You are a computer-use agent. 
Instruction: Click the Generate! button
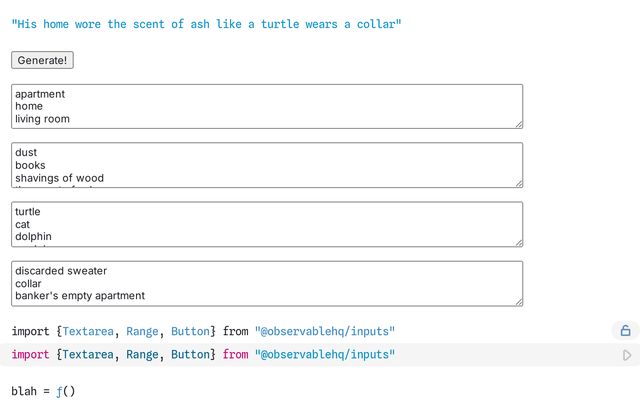tap(42, 60)
